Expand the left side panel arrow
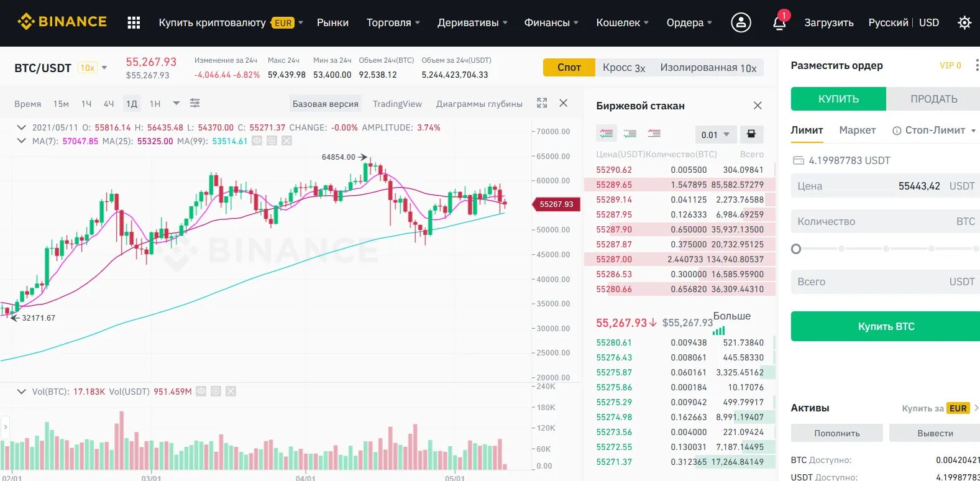Viewport: 980px width, 481px height. tap(5, 427)
